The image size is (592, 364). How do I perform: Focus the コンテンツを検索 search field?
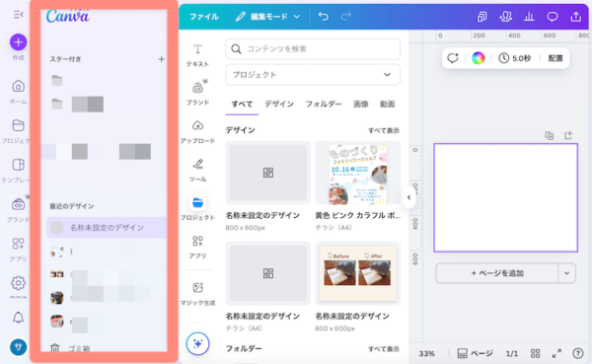313,48
